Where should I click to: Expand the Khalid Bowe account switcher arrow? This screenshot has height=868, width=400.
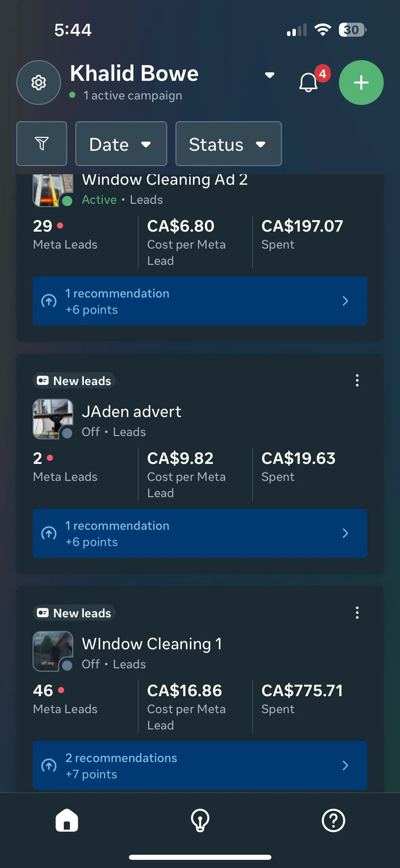tap(270, 75)
